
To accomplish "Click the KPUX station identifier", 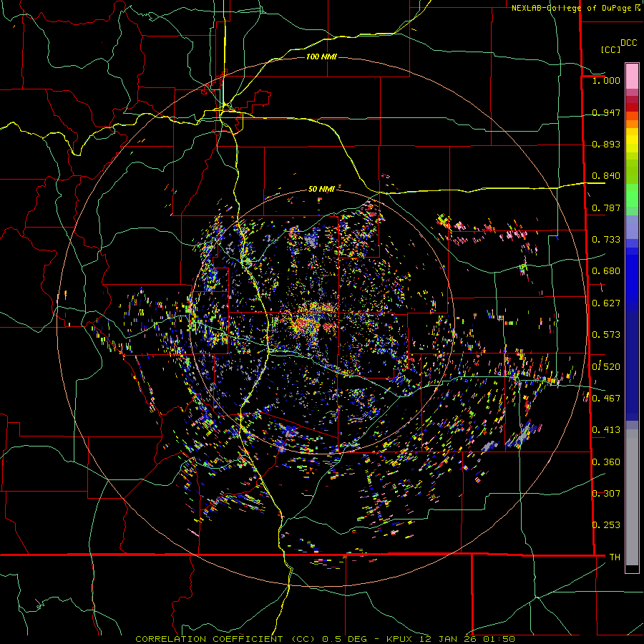I will pos(399,639).
